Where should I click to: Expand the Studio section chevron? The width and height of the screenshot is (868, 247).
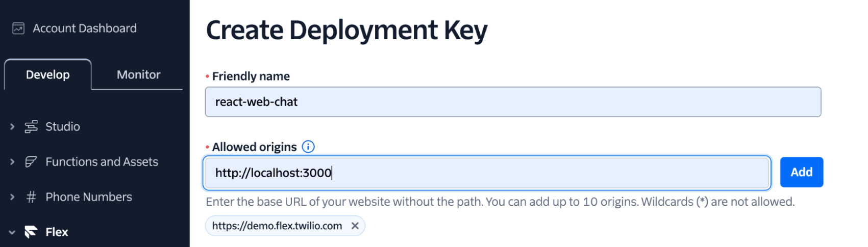pos(12,126)
